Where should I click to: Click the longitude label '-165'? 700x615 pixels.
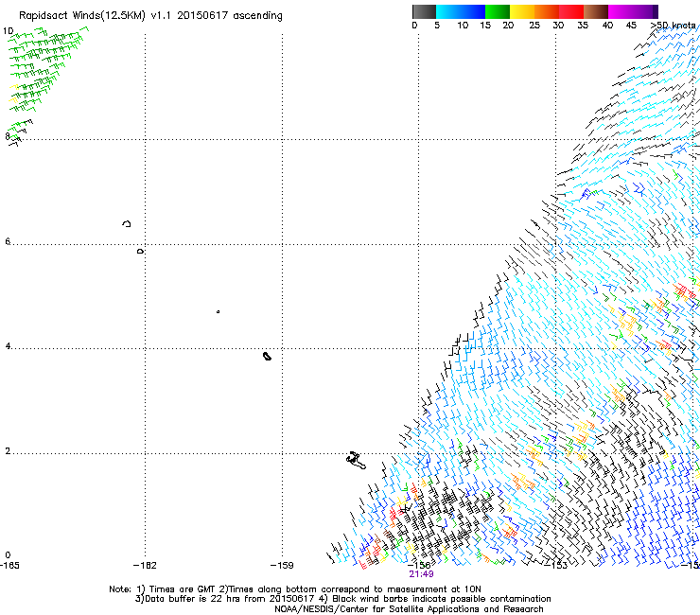point(9,566)
